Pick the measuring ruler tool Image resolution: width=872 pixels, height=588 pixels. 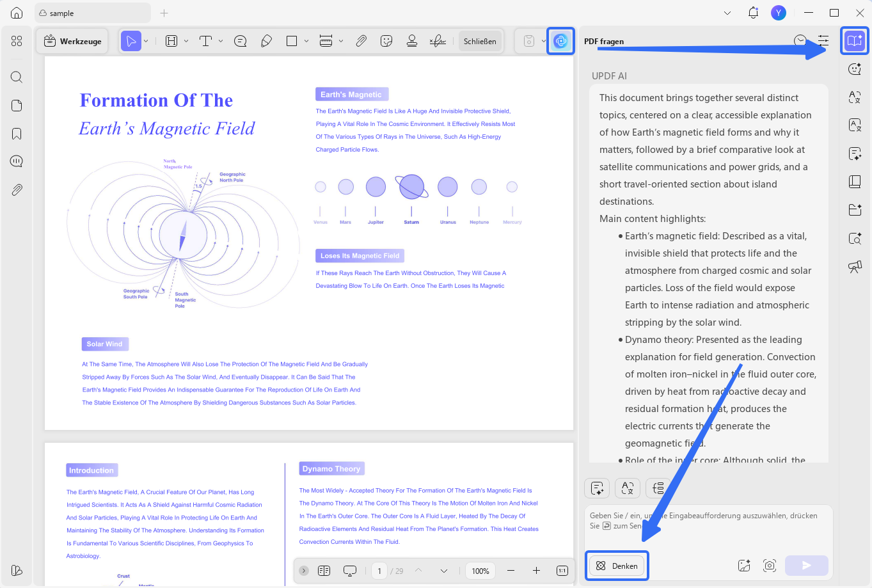[326, 41]
